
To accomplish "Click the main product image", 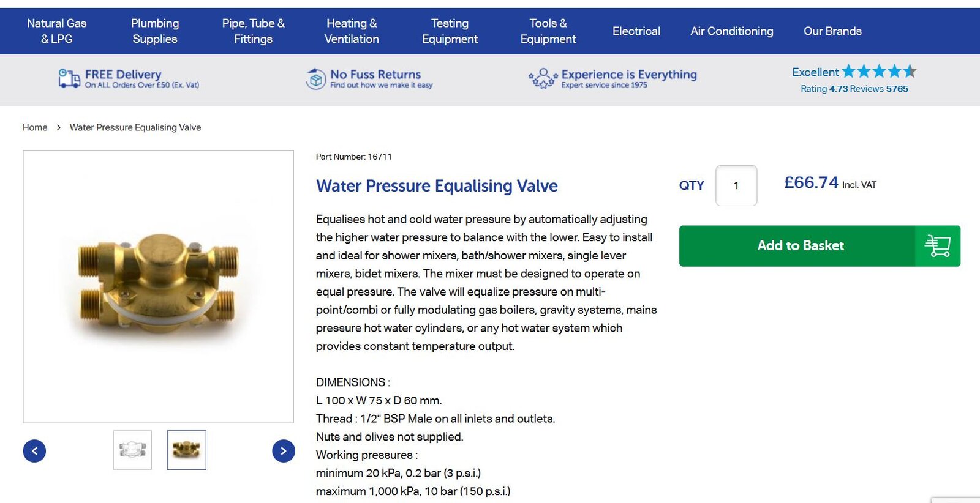I will tap(158, 286).
